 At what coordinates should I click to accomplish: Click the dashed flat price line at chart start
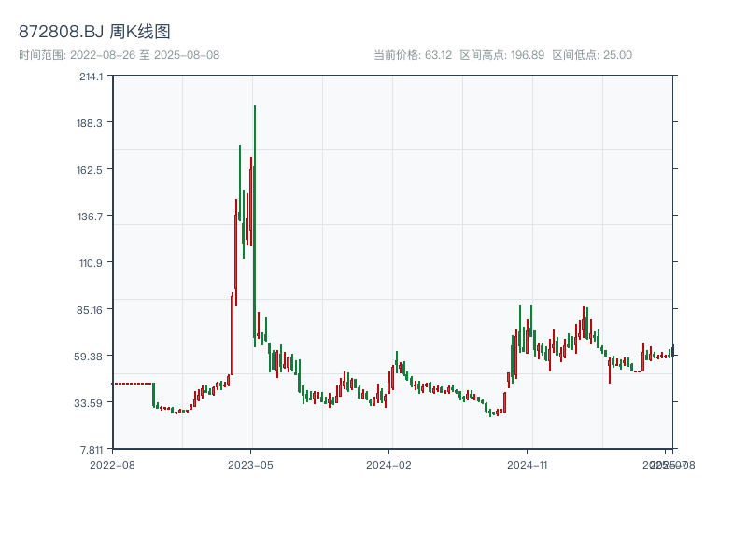tap(131, 381)
